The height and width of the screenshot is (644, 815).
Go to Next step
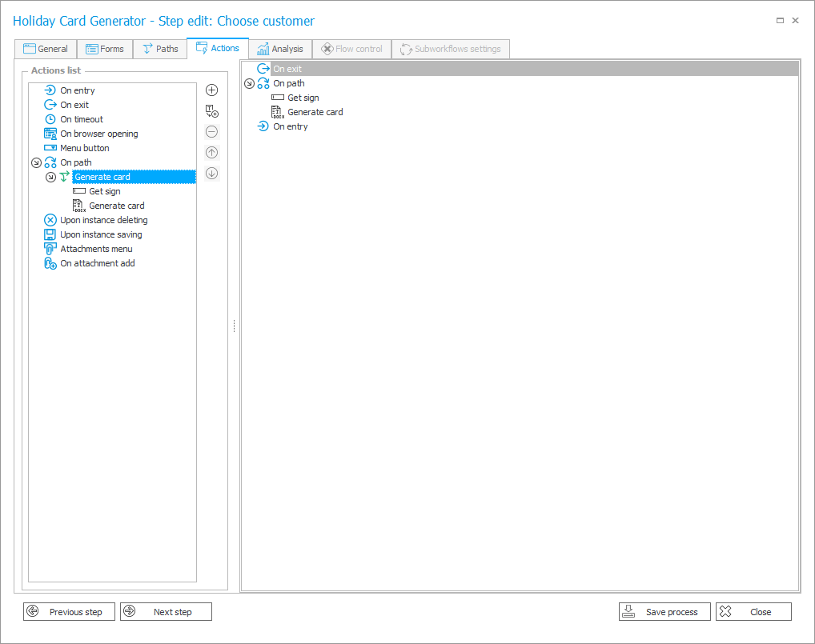(x=167, y=612)
